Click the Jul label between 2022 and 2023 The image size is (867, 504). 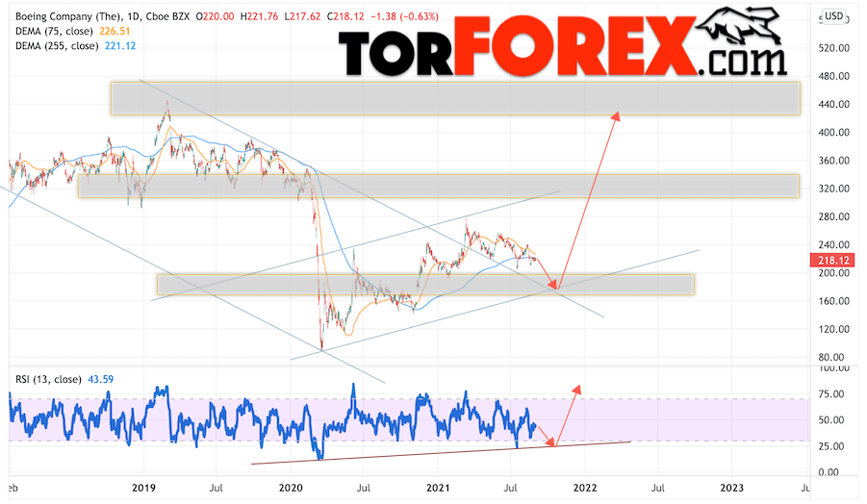click(x=657, y=488)
